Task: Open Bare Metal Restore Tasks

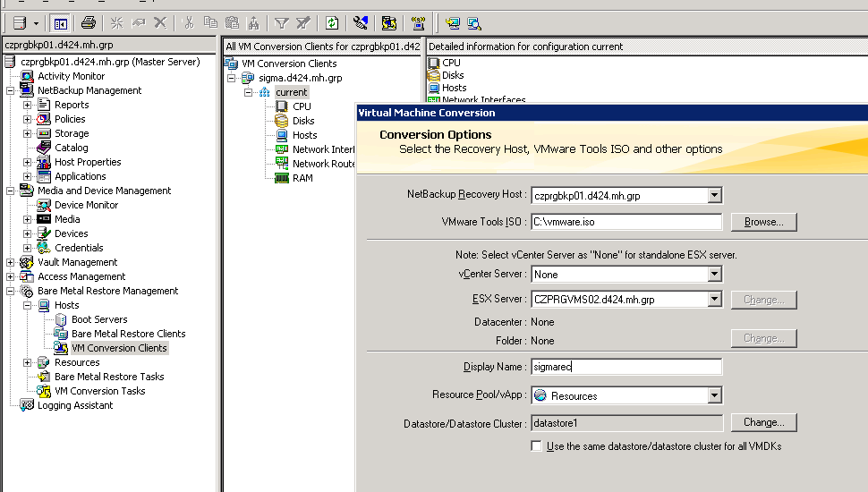Action: (109, 377)
